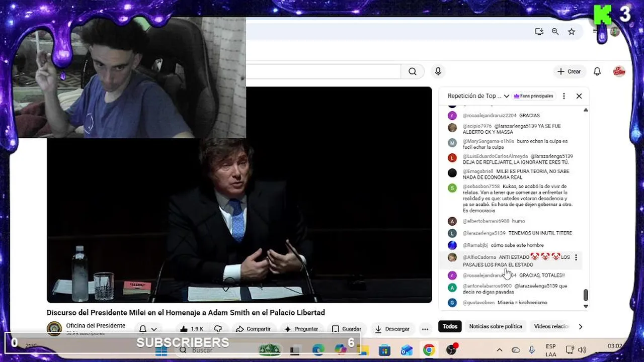The image size is (644, 362).
Task: Click the Oficina del Presidente channel avatar
Action: (54, 329)
